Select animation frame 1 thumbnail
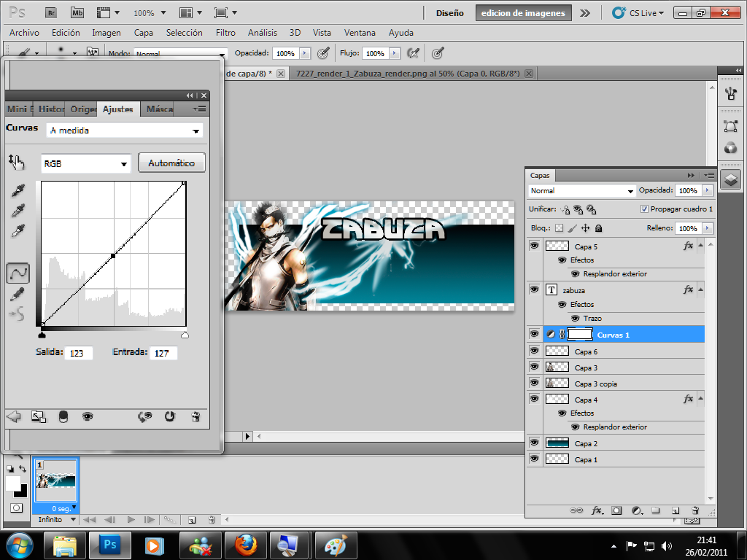Screen dimensions: 747x560 [55, 480]
